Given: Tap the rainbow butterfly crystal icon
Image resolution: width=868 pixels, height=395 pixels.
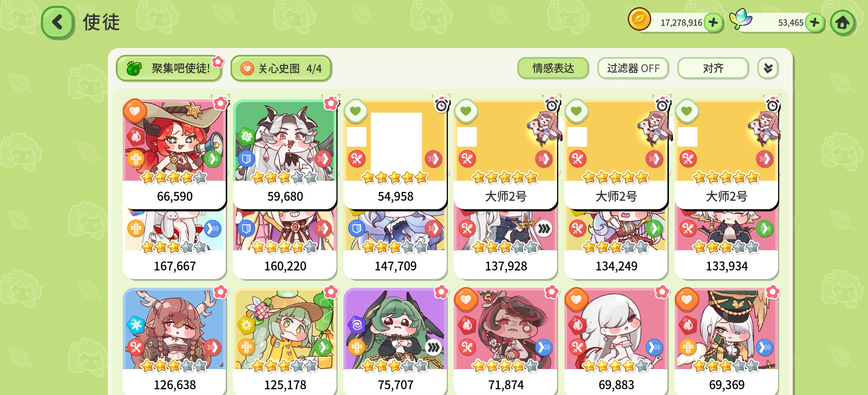Looking at the screenshot, I should coord(741,19).
